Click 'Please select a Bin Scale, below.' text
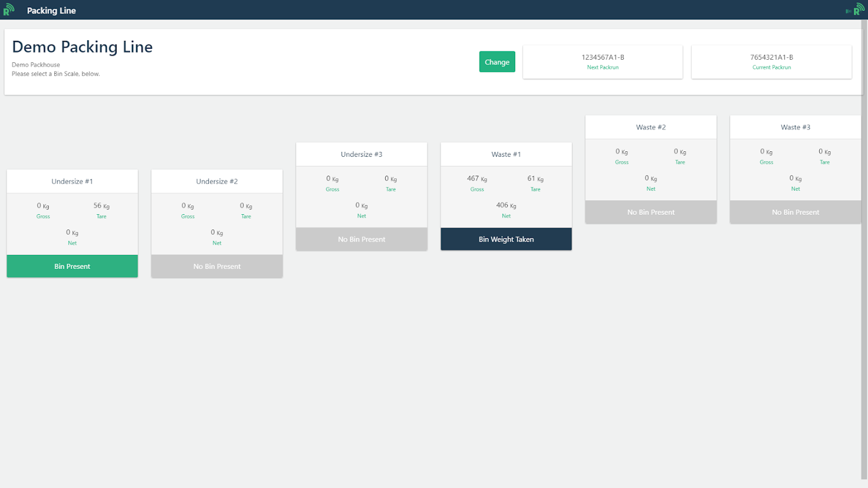 point(56,74)
